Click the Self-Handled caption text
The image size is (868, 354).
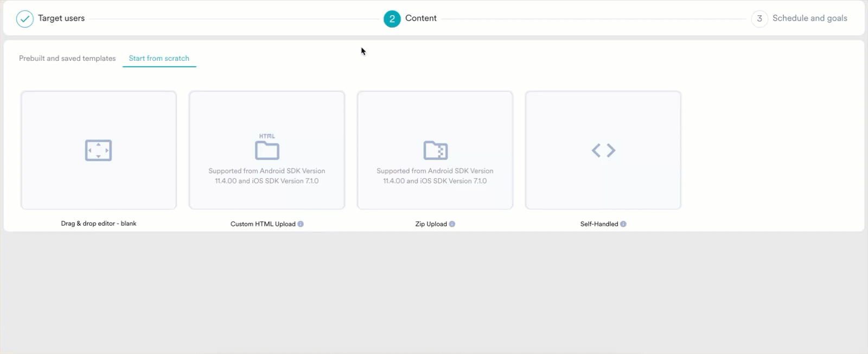[x=599, y=224]
